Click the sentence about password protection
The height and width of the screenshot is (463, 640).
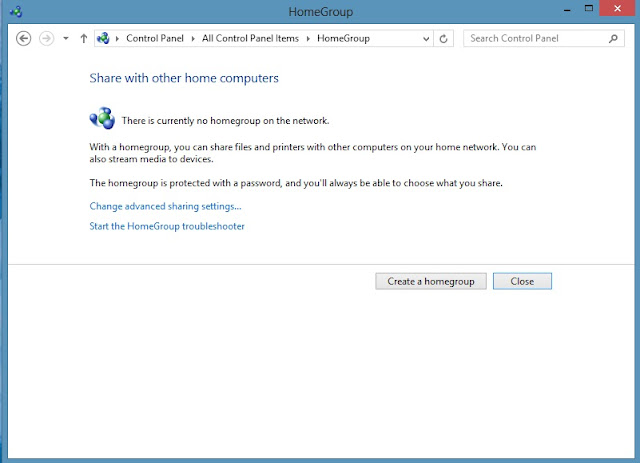(x=296, y=183)
